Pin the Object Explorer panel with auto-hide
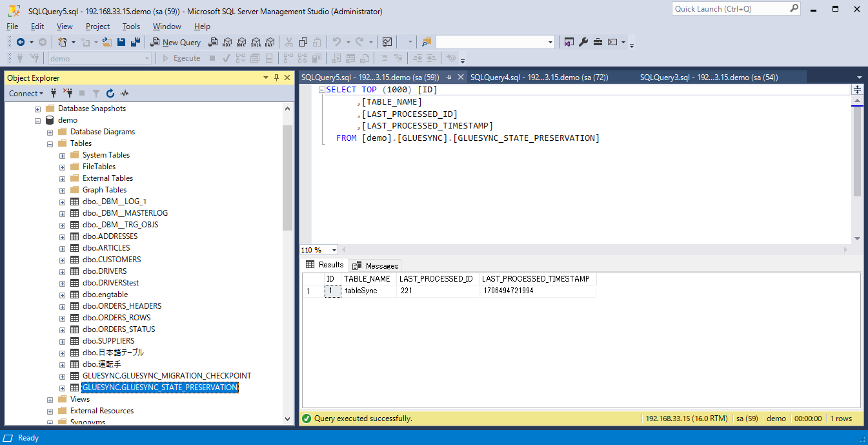868x445 pixels. coord(276,78)
